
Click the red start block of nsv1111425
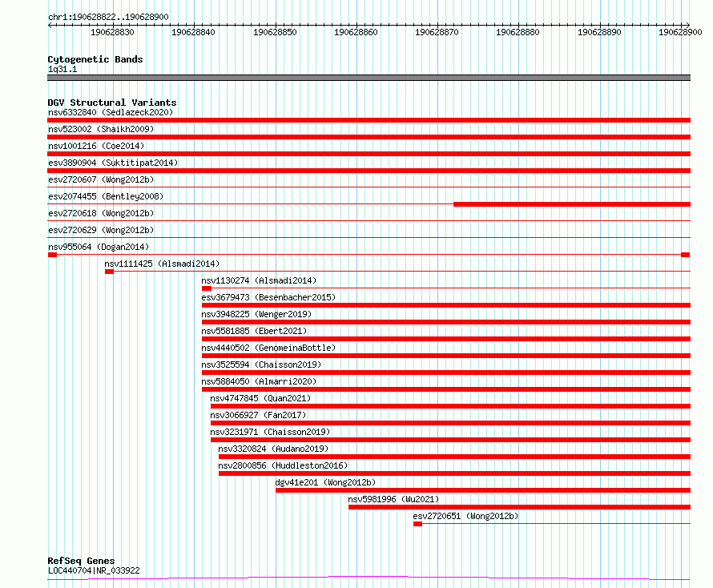point(109,272)
